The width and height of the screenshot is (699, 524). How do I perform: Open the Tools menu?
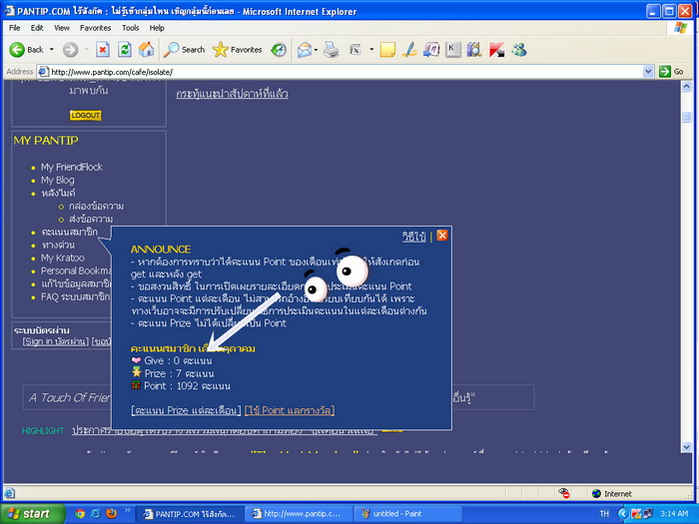[130, 28]
